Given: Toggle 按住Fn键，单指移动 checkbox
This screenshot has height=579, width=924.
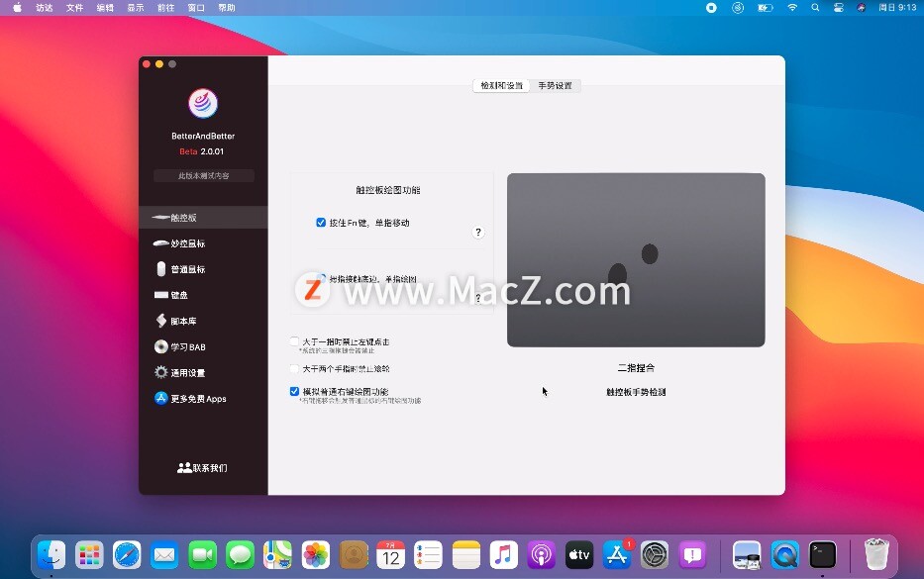Looking at the screenshot, I should pyautogui.click(x=321, y=223).
